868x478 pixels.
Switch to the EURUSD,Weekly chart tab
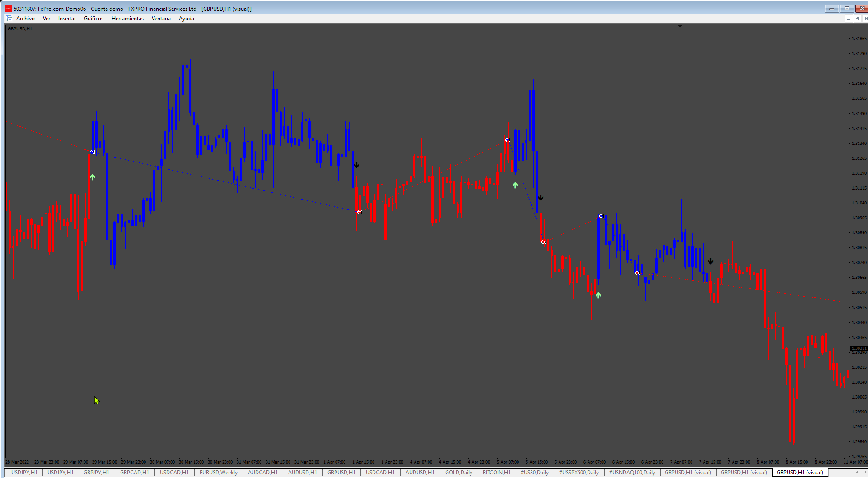219,473
